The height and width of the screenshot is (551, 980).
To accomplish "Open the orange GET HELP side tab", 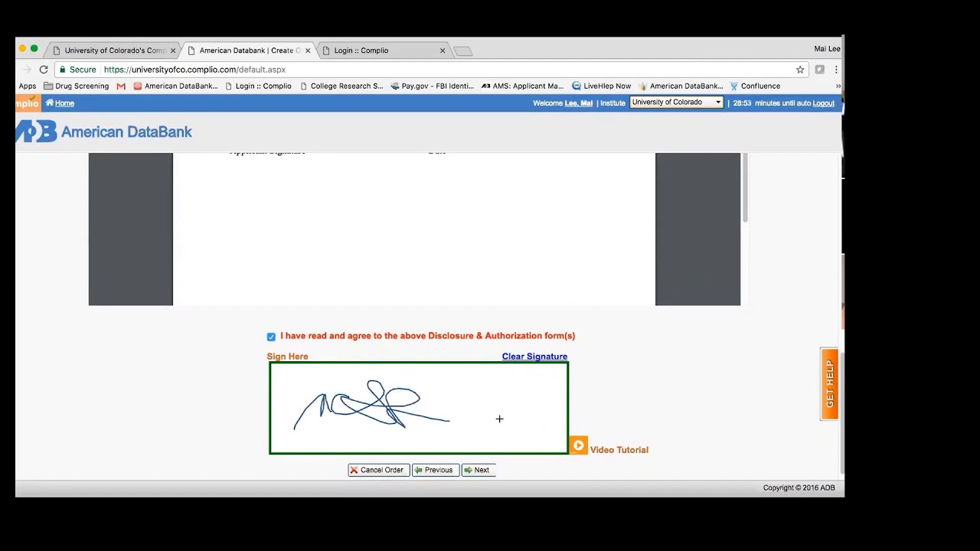I will pos(829,384).
